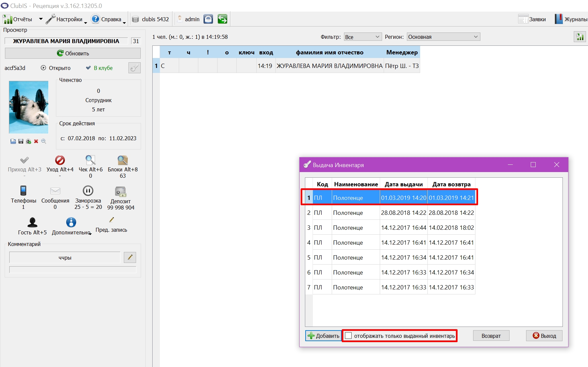Click the number 31 box next to name
Image resolution: width=588 pixels, height=367 pixels.
pyautogui.click(x=136, y=41)
